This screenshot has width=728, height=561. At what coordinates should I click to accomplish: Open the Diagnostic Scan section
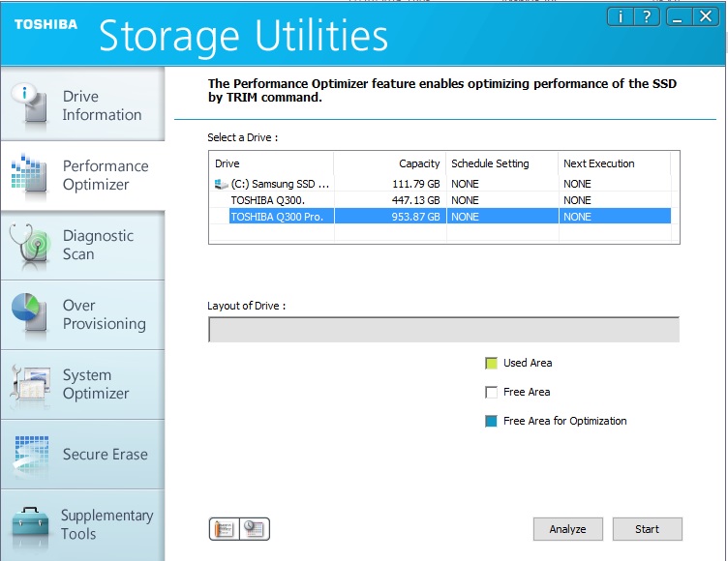coord(82,245)
